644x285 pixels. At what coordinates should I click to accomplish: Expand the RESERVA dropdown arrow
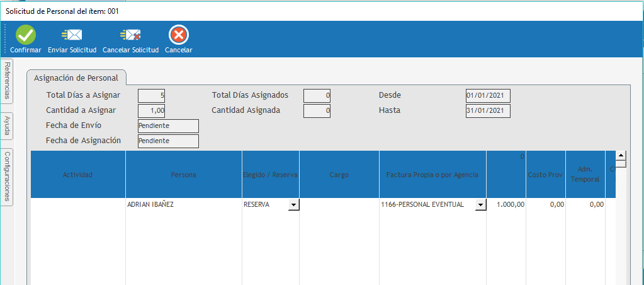[293, 205]
